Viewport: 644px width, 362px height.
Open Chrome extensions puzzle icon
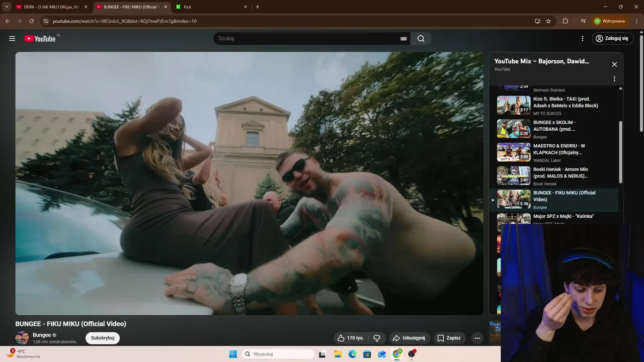(565, 21)
